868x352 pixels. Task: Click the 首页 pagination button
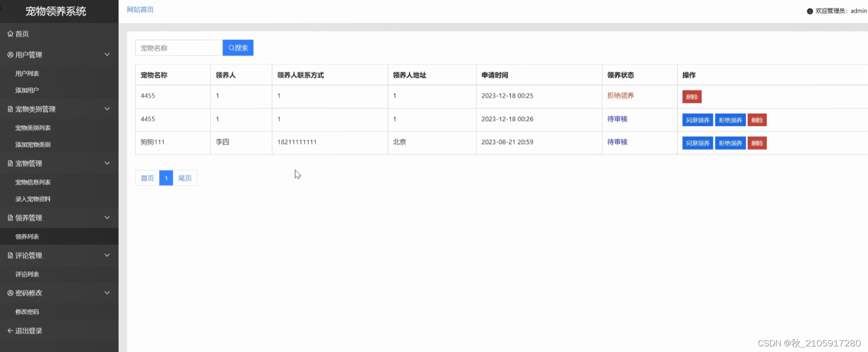pos(147,178)
